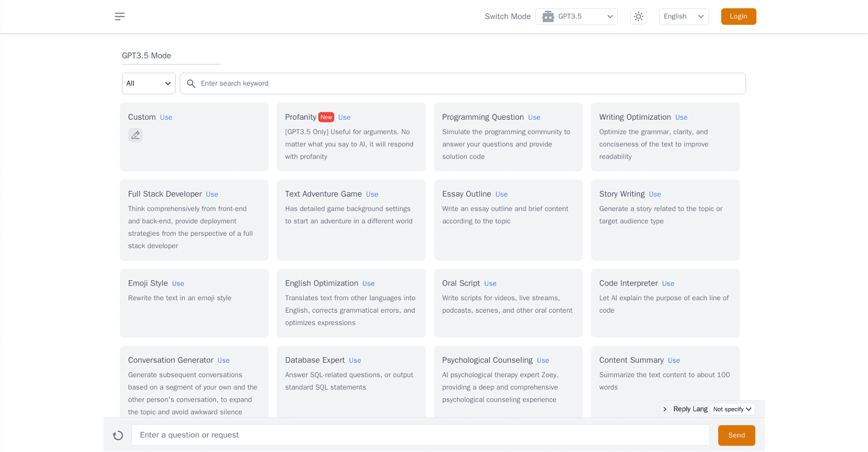868x452 pixels.
Task: Click the search magnifier icon
Action: pos(191,83)
